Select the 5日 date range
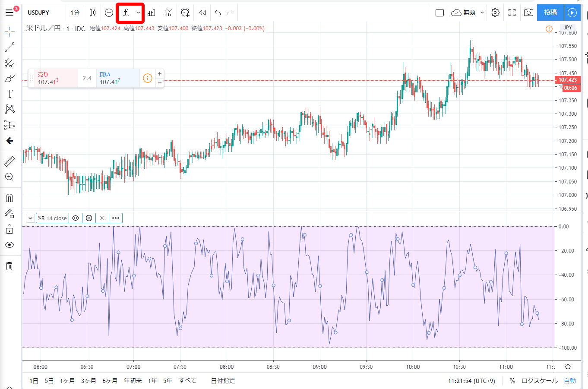The image size is (588, 389). click(x=49, y=381)
